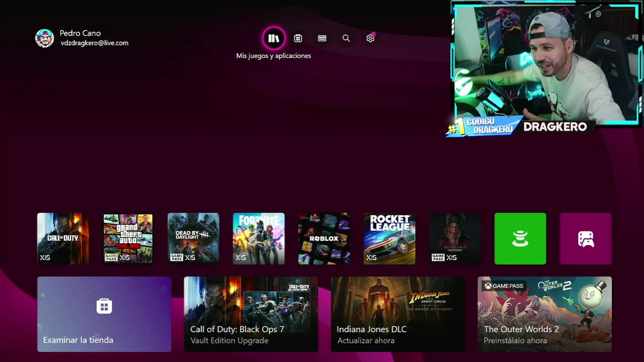This screenshot has height=362, width=644.
Task: Click the store bag icon on Examinar la tienda
Action: [104, 306]
